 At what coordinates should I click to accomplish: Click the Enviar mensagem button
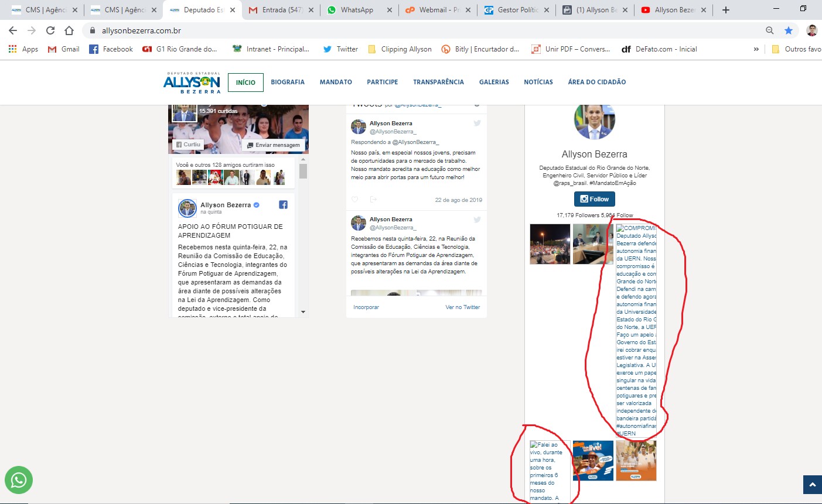tap(274, 145)
